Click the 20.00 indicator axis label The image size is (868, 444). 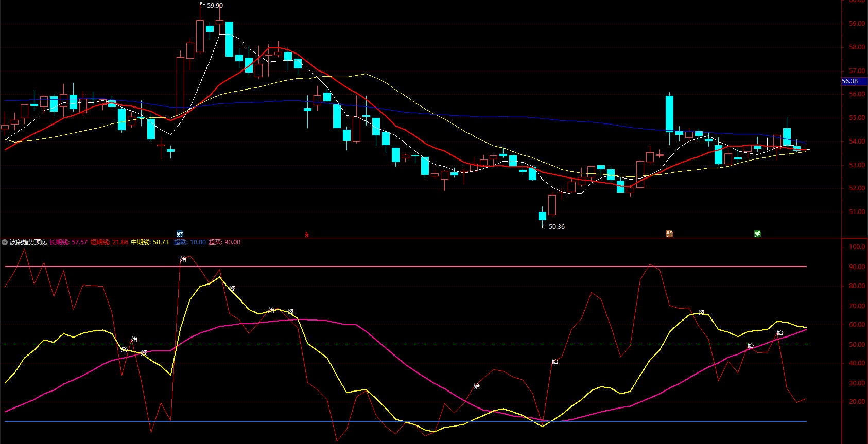click(x=857, y=402)
